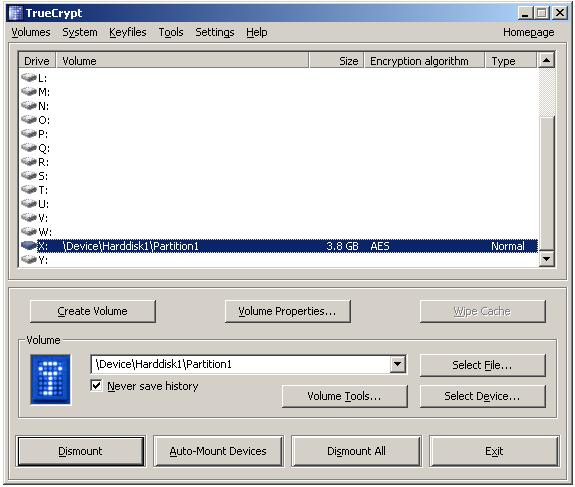Click the Y: drive icon
The width and height of the screenshot is (575, 487).
tap(29, 259)
